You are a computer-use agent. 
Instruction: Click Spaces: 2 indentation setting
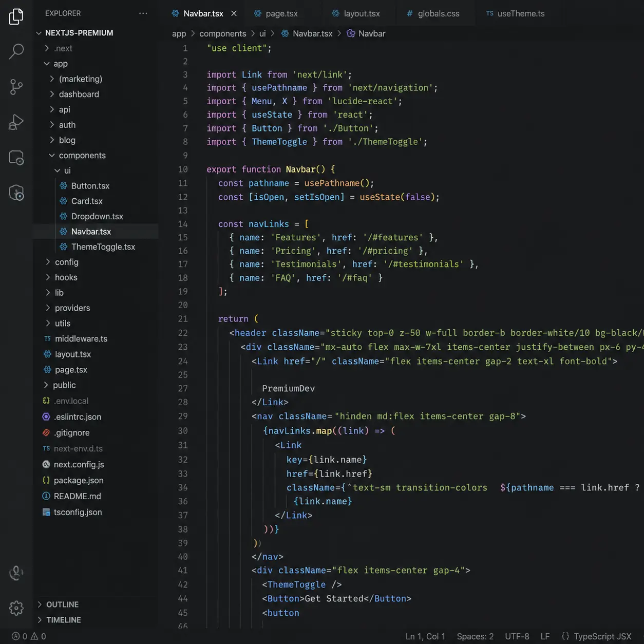(475, 636)
